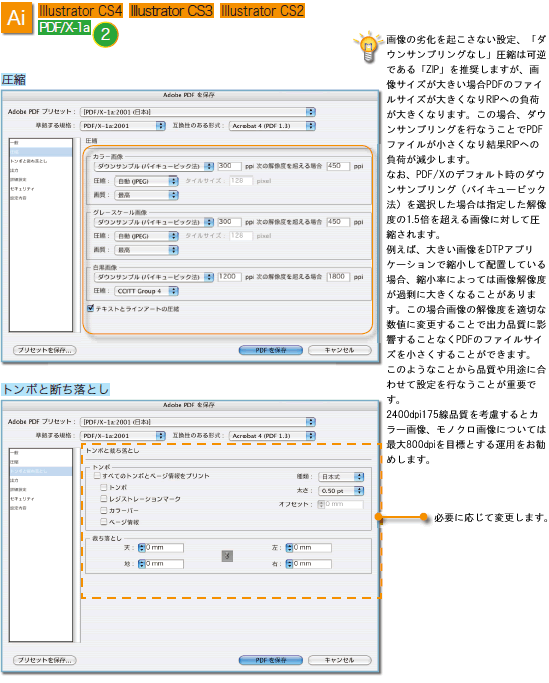The height and width of the screenshot is (683, 549).
Task: Open Adobe PDF プリセット dropdown in the 圧縮 dialog
Action: click(198, 112)
